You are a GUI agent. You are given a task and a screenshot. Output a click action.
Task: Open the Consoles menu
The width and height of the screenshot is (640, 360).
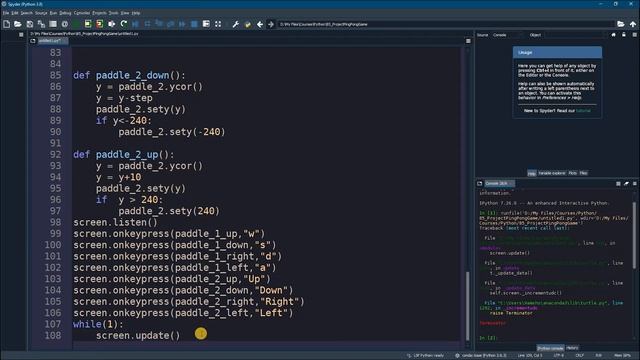tap(82, 13)
